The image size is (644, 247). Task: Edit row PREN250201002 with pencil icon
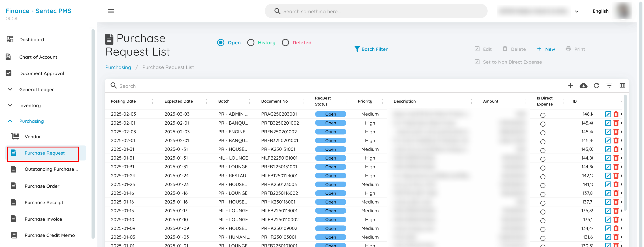tap(608, 132)
